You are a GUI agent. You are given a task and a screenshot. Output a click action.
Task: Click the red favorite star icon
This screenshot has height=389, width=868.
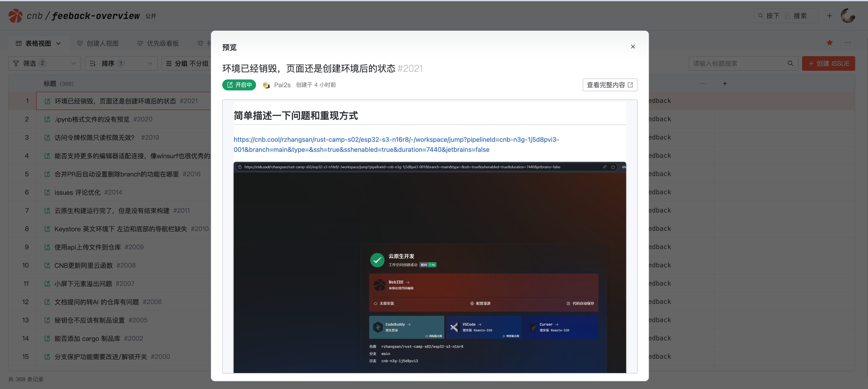(x=829, y=43)
